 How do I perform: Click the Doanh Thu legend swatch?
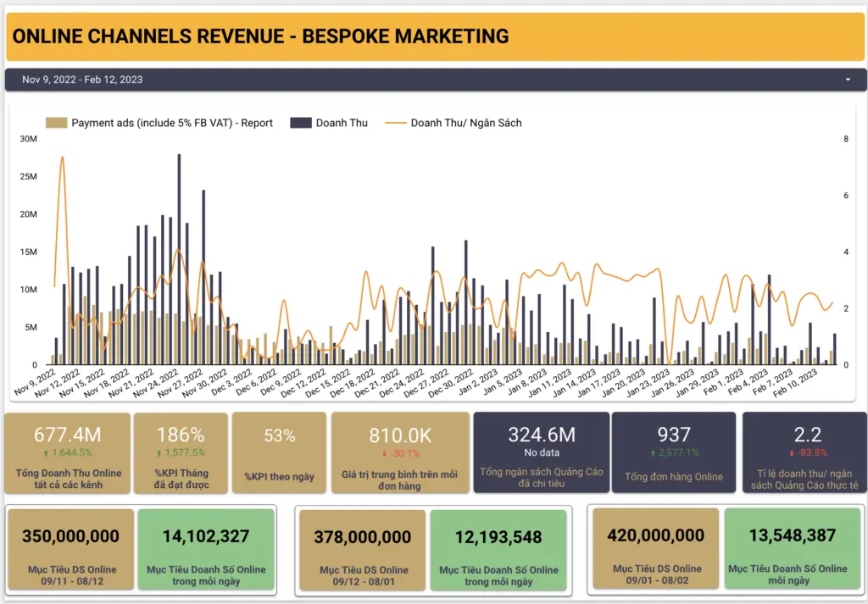(x=301, y=123)
